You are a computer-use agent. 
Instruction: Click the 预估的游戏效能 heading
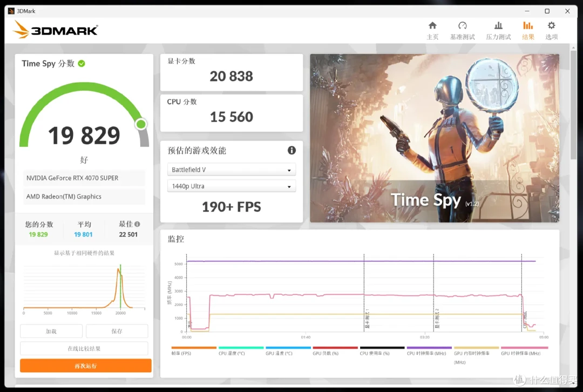[x=196, y=150]
